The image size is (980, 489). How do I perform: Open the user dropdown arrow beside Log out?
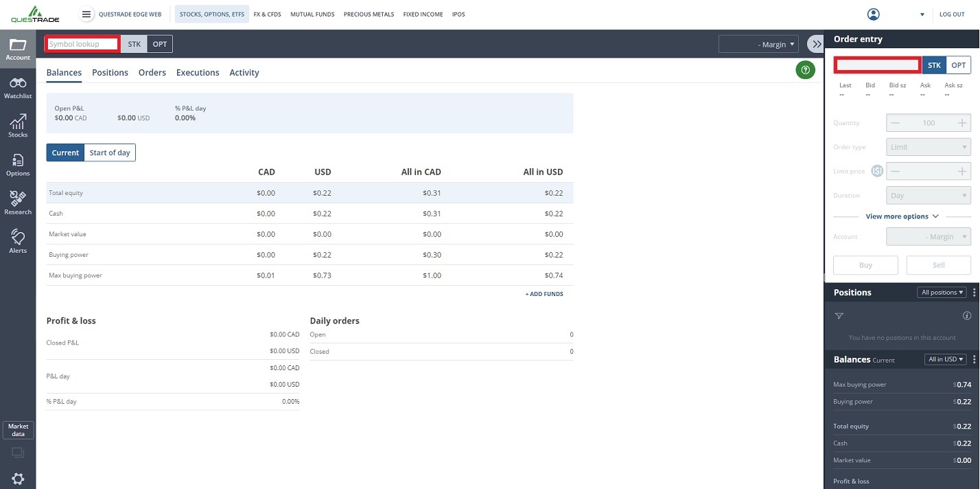click(922, 14)
